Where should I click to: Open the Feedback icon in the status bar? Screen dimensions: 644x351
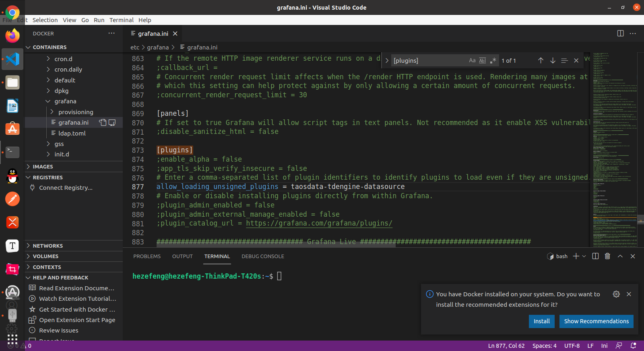(x=619, y=345)
